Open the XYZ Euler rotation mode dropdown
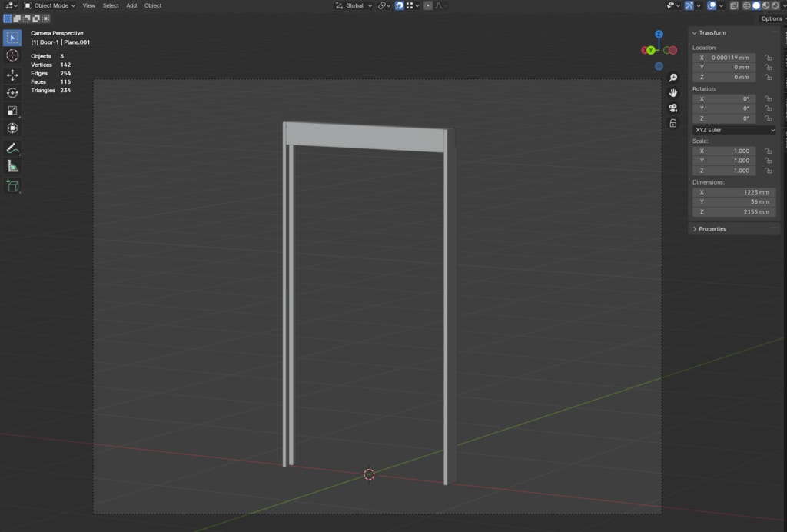 [734, 130]
